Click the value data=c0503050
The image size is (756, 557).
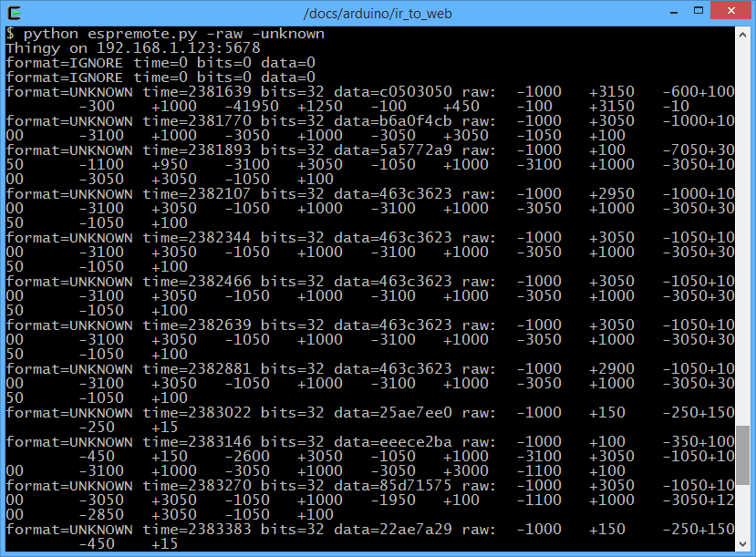tap(393, 91)
